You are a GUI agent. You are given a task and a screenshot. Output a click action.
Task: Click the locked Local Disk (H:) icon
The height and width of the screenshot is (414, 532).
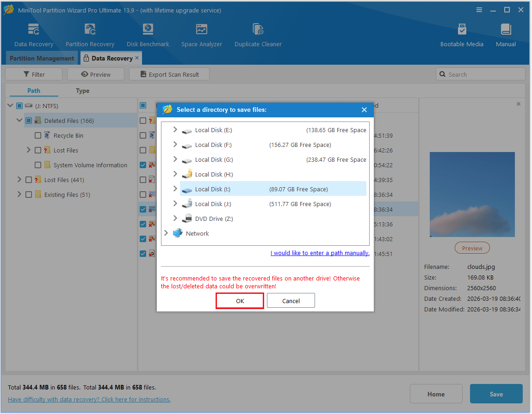(187, 174)
